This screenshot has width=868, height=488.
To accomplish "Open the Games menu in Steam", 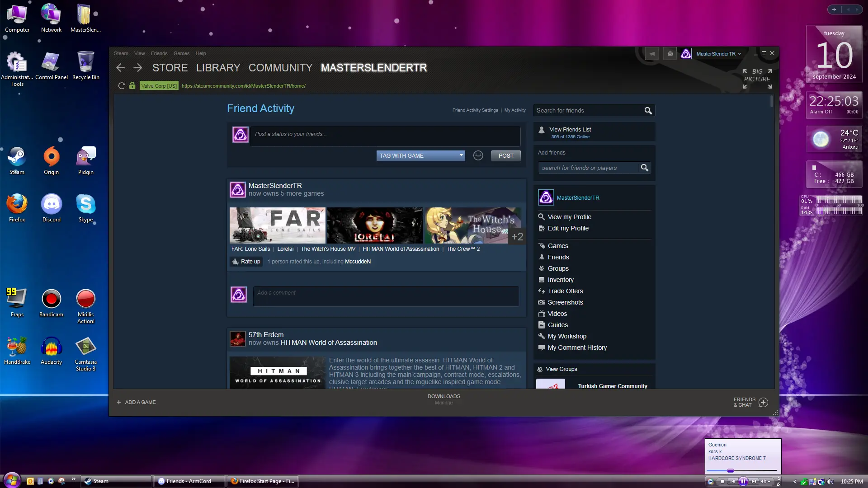I will (x=181, y=54).
